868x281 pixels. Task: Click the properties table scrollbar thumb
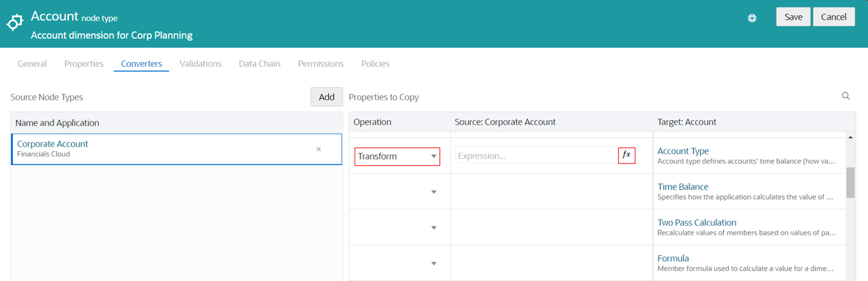click(850, 183)
